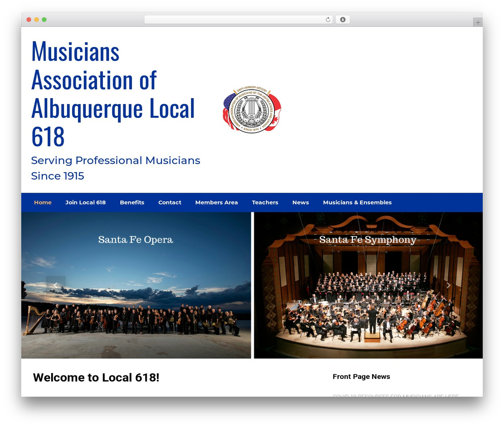Screen dimensions: 504x427
Task: Open the Teachers menu item
Action: click(265, 202)
